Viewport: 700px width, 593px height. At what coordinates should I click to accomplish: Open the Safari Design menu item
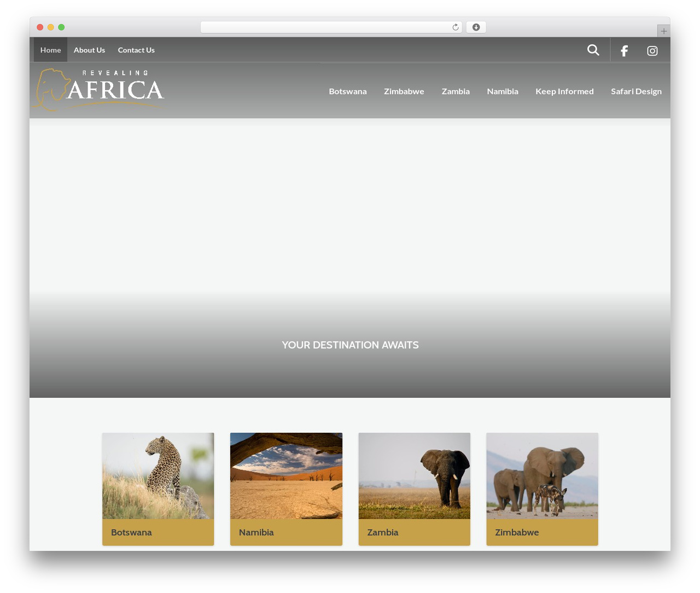pos(636,91)
